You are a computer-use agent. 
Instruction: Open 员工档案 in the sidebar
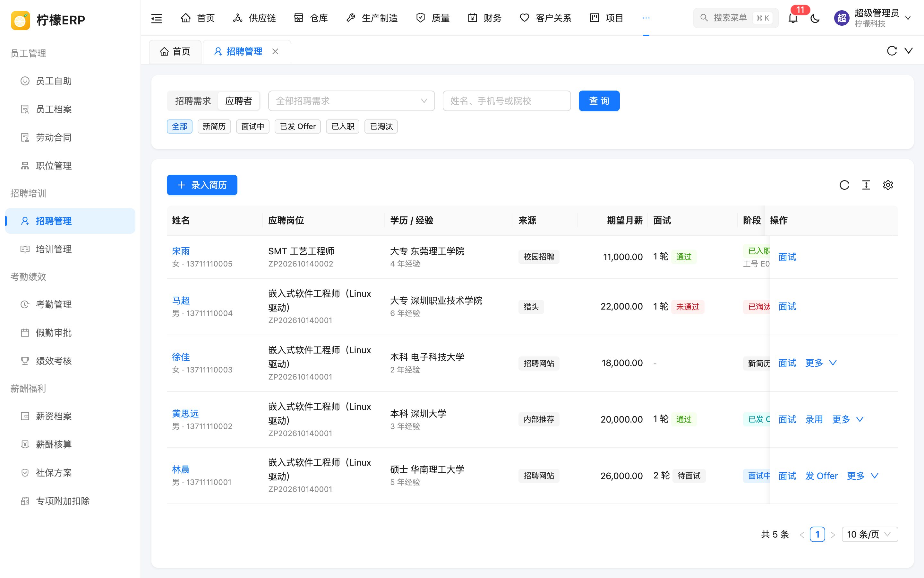pyautogui.click(x=70, y=109)
